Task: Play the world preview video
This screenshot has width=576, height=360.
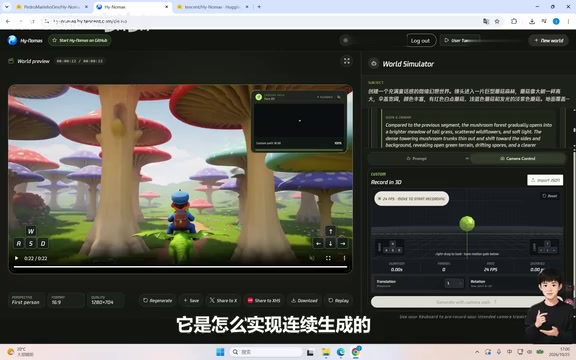Action: click(17, 258)
